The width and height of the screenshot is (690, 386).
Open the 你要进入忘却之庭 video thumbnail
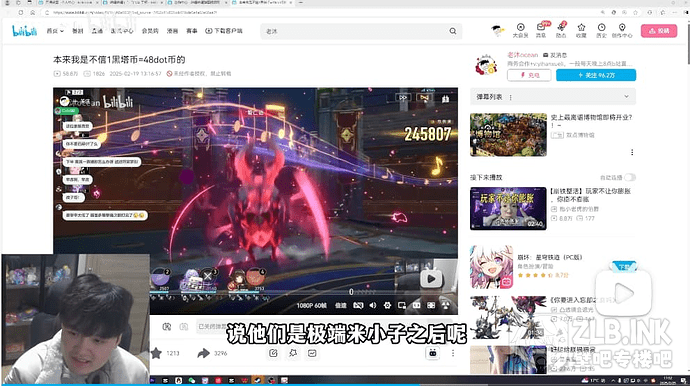click(508, 317)
